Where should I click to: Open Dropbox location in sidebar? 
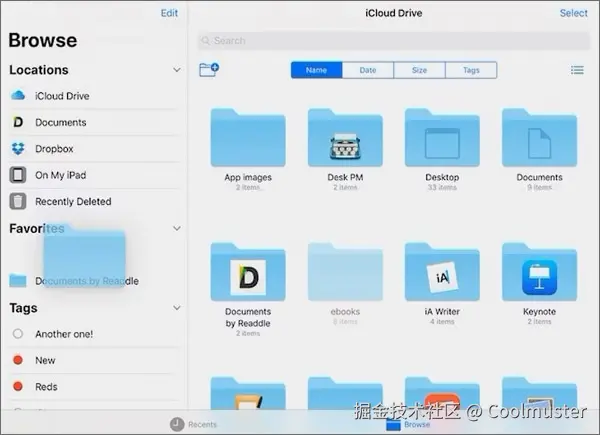click(x=94, y=148)
